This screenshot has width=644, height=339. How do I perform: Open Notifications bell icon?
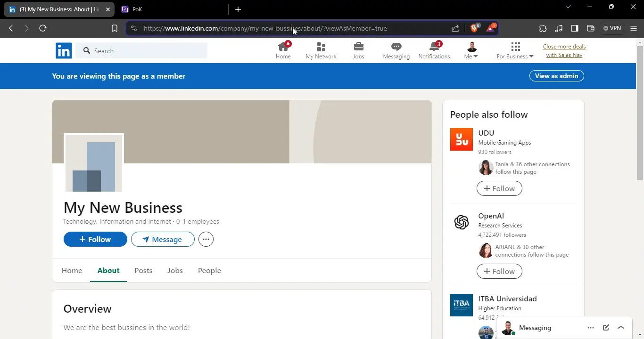[x=434, y=50]
